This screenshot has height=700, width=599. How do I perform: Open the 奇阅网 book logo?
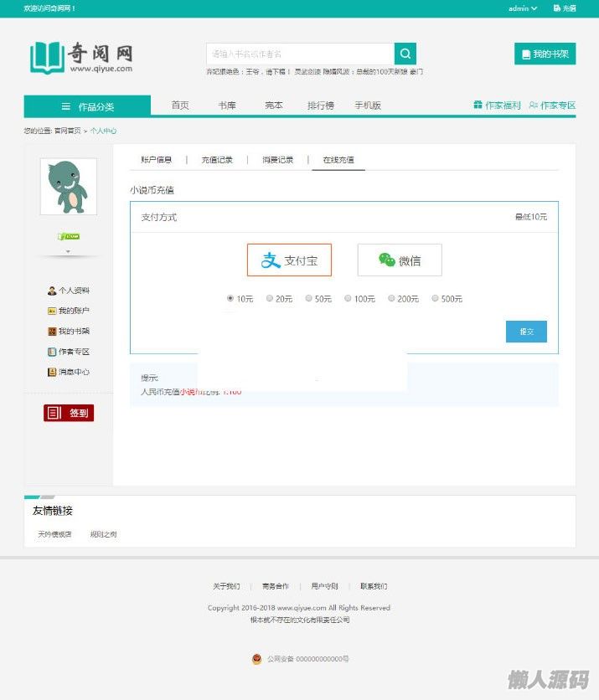coord(81,58)
